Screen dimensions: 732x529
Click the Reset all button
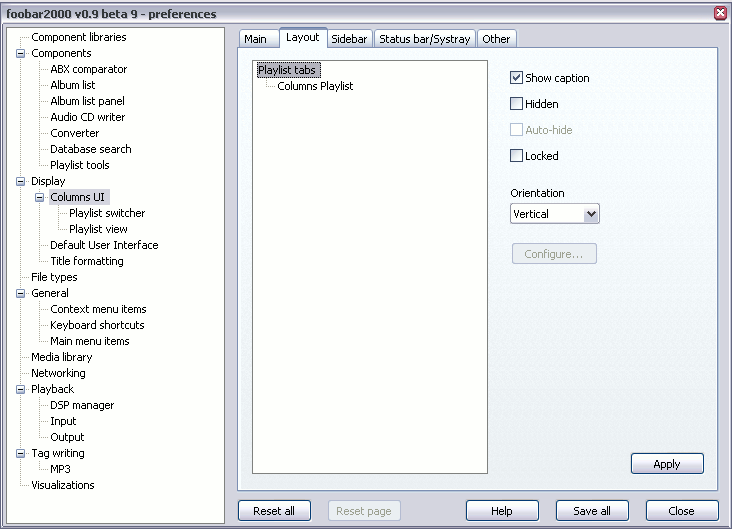click(x=274, y=511)
